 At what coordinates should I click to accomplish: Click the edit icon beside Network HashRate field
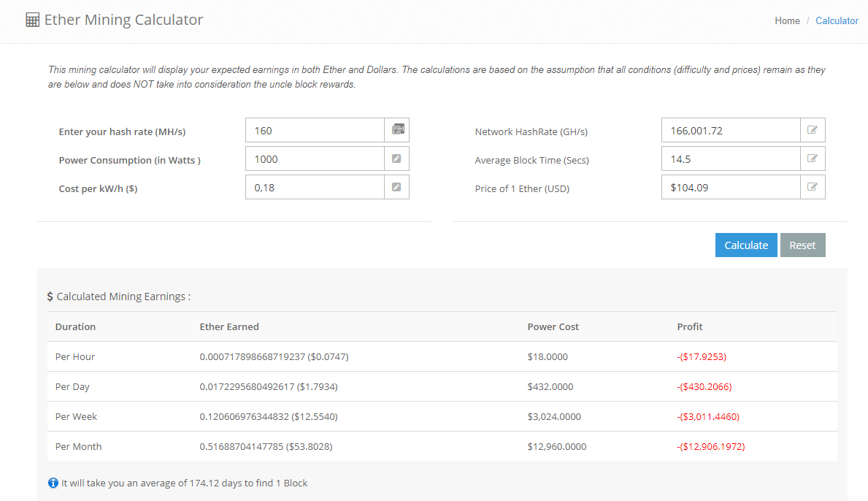point(812,130)
